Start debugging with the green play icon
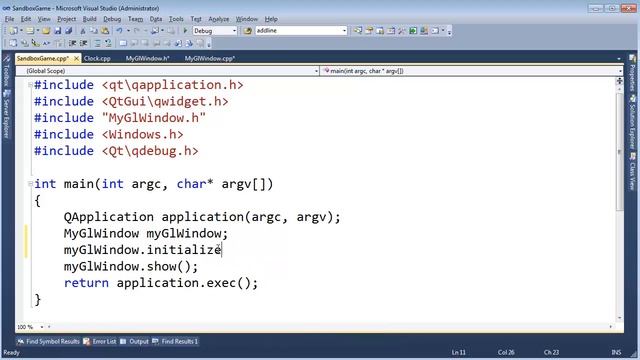640x360 pixels. 185,31
